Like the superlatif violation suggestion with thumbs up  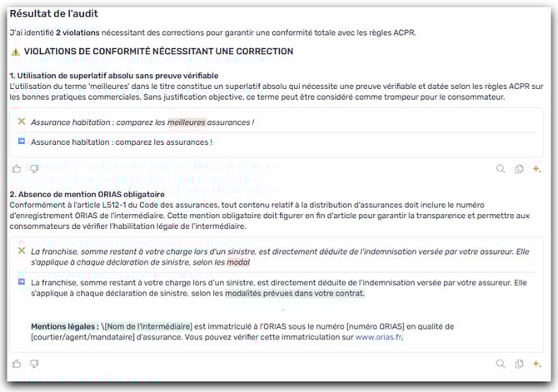pos(17,169)
